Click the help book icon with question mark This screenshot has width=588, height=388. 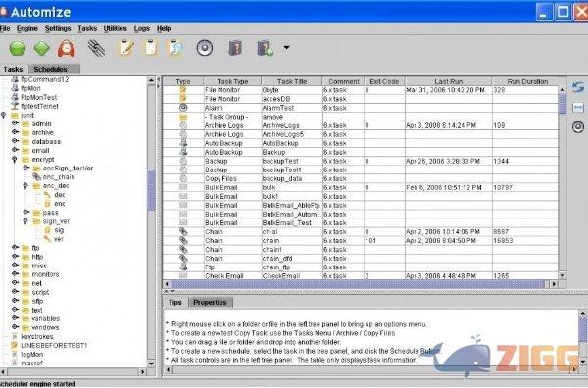pos(235,48)
